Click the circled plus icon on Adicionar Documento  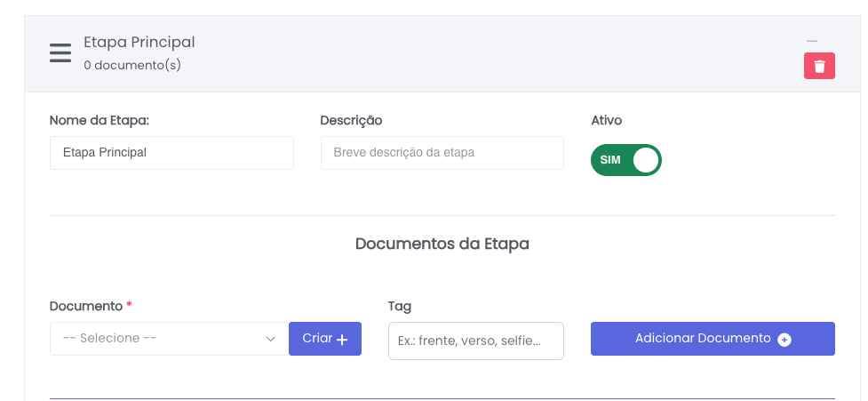784,340
